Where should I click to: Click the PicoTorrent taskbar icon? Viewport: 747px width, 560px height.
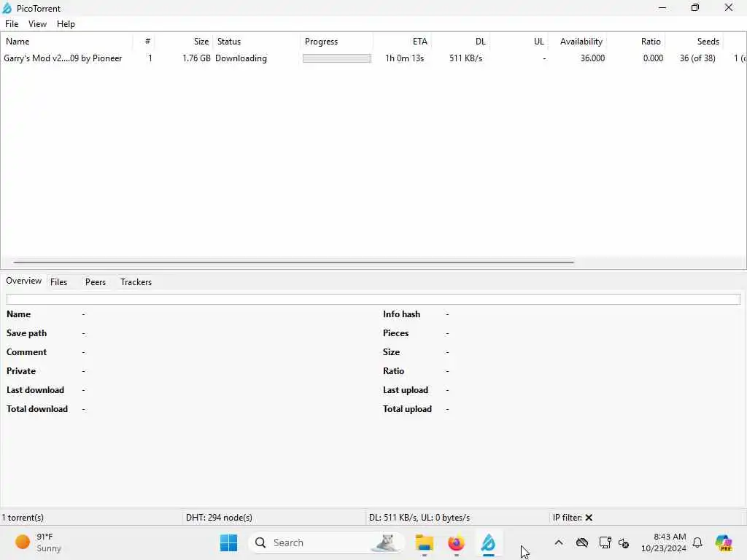(488, 542)
